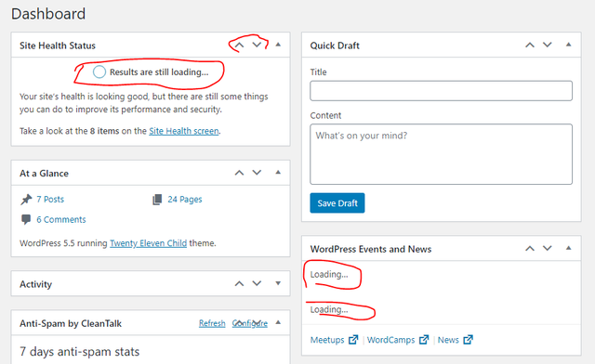Viewport: 595px width, 364px height.
Task: Move At a Glance widget down
Action: pos(257,173)
